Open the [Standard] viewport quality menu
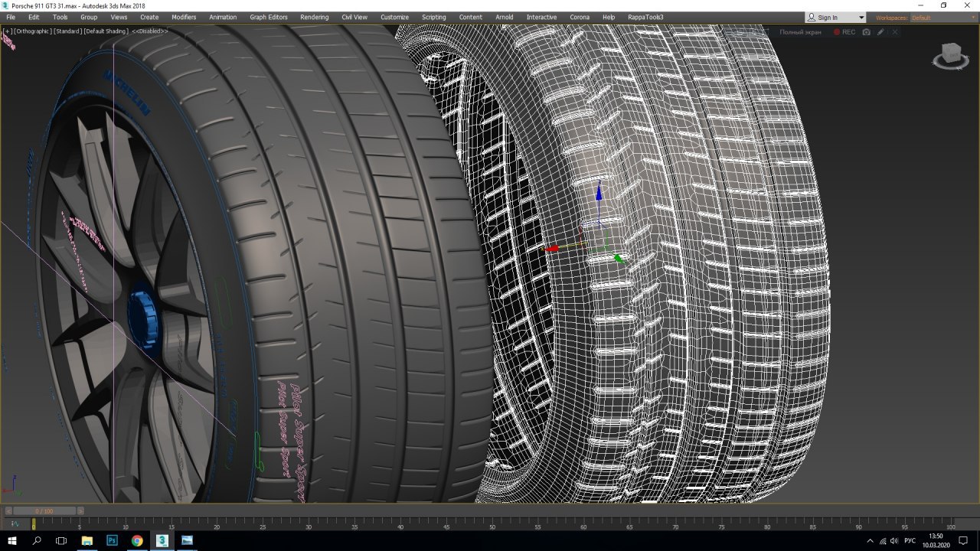 67,31
